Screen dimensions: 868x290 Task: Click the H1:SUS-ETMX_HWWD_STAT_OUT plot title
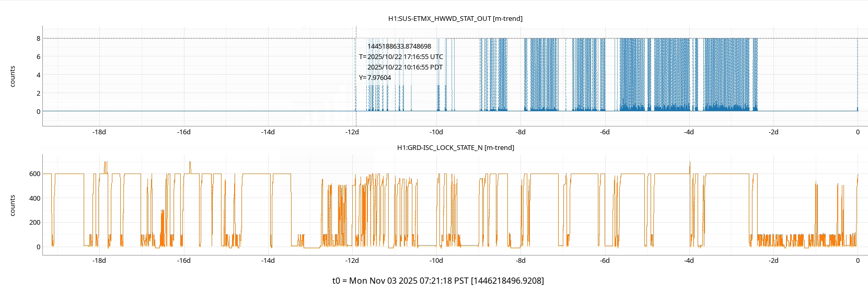[x=455, y=18]
